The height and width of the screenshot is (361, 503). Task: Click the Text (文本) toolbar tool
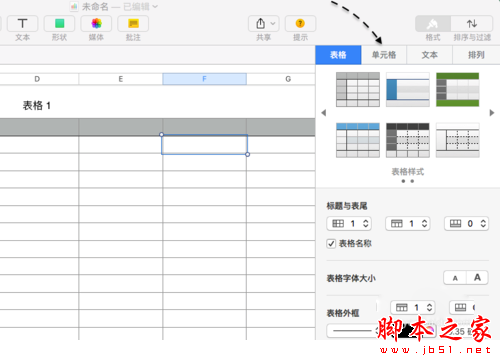(x=22, y=24)
